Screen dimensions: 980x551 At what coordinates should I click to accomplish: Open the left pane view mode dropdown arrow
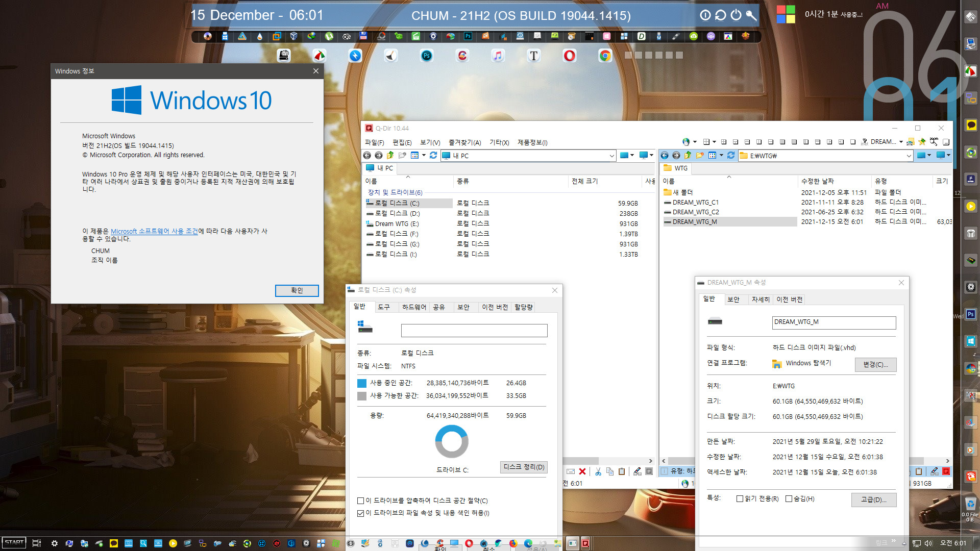[x=424, y=155]
